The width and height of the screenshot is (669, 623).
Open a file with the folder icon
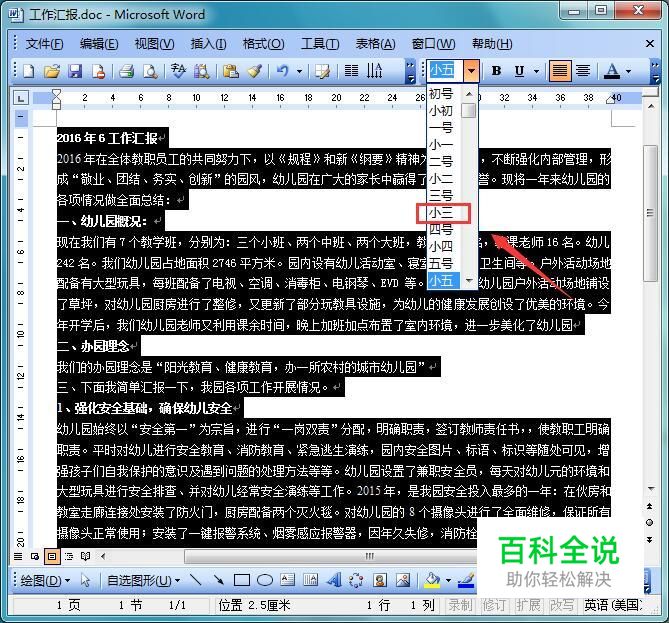(x=52, y=71)
